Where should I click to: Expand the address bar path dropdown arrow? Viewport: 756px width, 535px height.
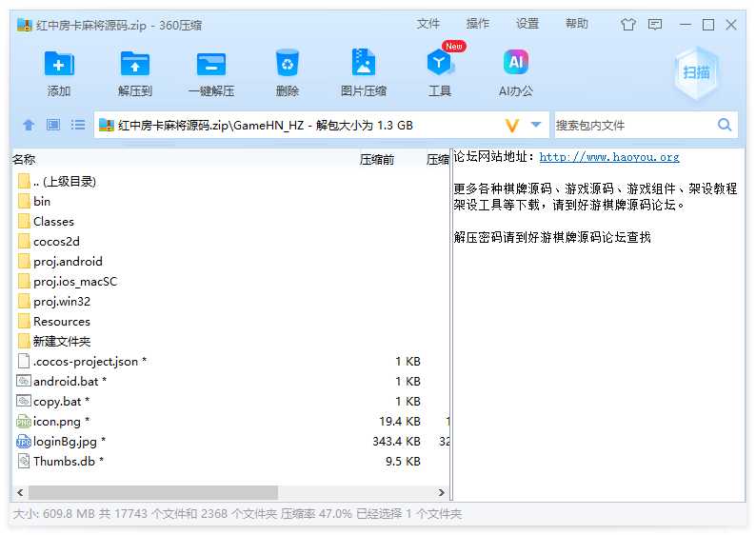click(536, 125)
